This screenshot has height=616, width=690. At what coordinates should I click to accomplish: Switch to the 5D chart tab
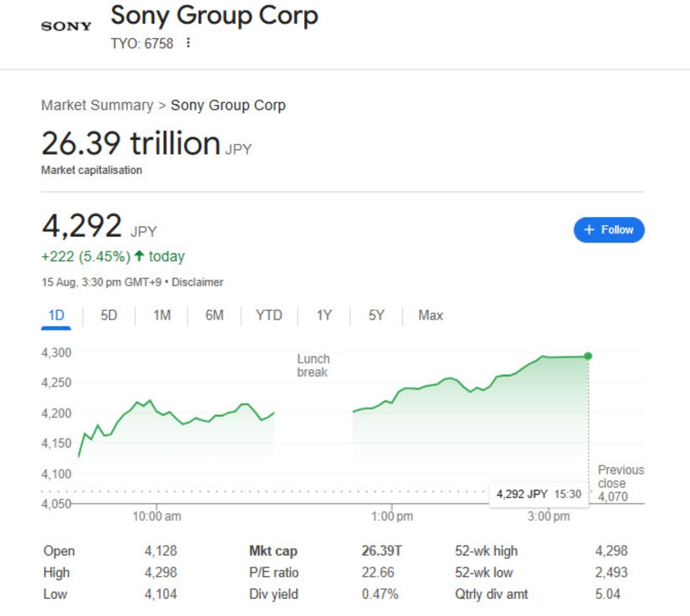click(x=109, y=316)
